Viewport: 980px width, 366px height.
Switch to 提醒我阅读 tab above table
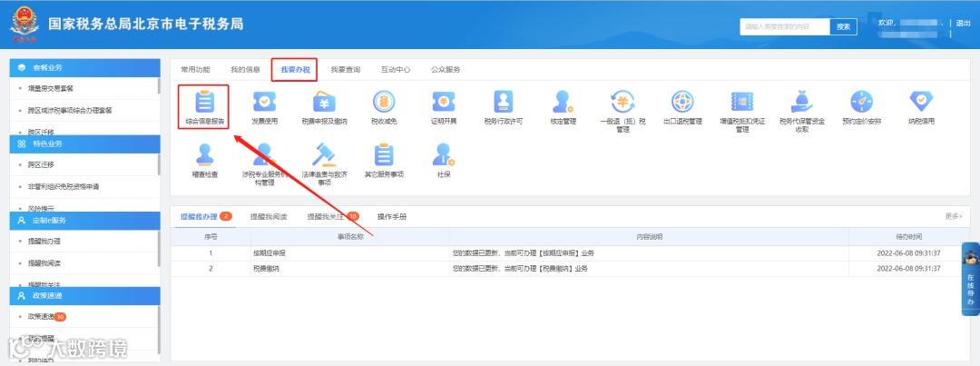coord(269,216)
